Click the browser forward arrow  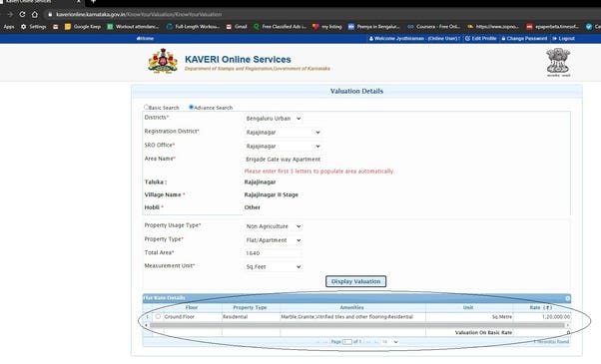tap(10, 14)
